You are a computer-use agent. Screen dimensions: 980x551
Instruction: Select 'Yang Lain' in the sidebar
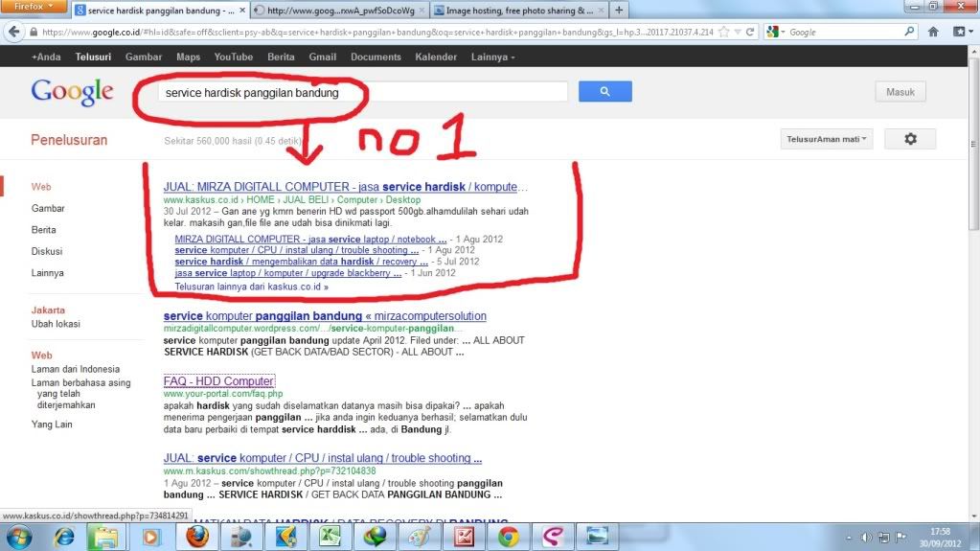point(52,425)
